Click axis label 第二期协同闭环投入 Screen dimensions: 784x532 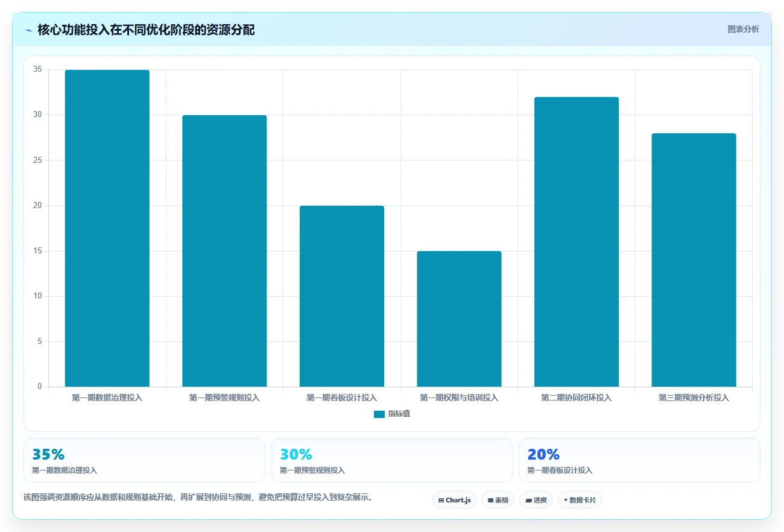[x=577, y=397]
